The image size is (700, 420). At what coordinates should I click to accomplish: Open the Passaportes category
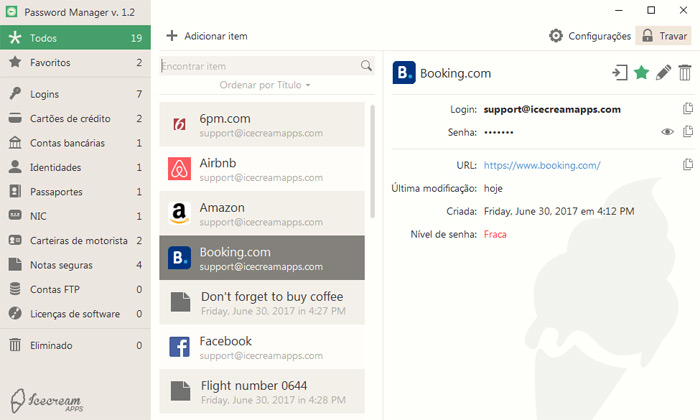pyautogui.click(x=75, y=192)
